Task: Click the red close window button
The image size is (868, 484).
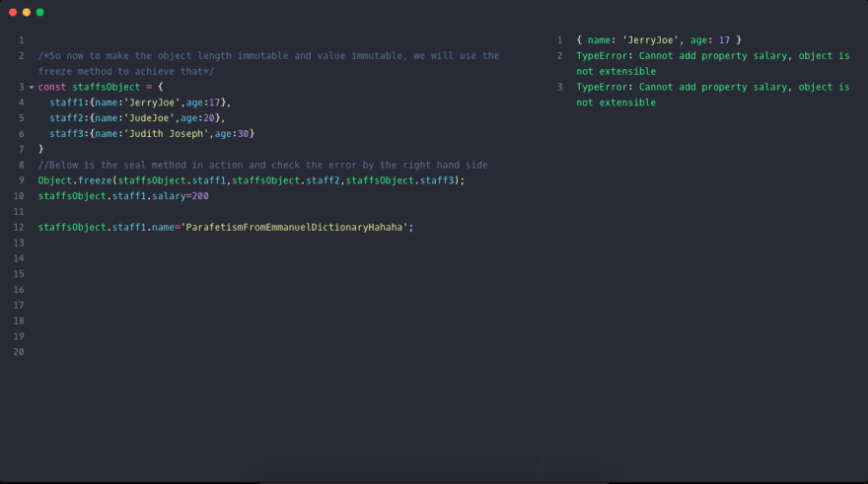Action: 13,12
